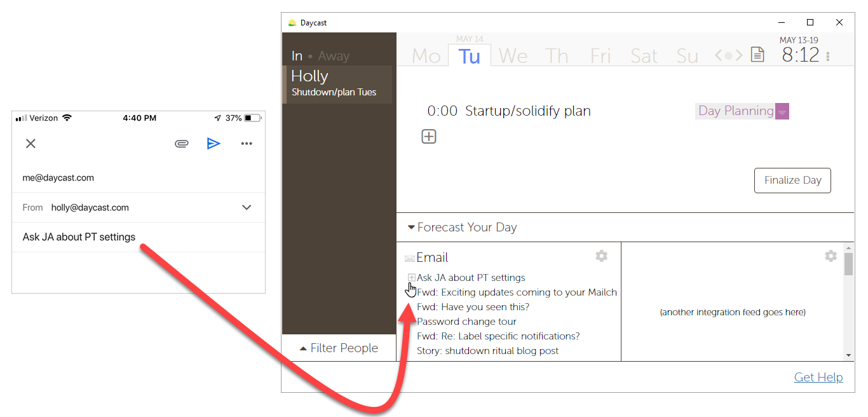Click the Finalize Day button
The image size is (868, 417).
792,181
